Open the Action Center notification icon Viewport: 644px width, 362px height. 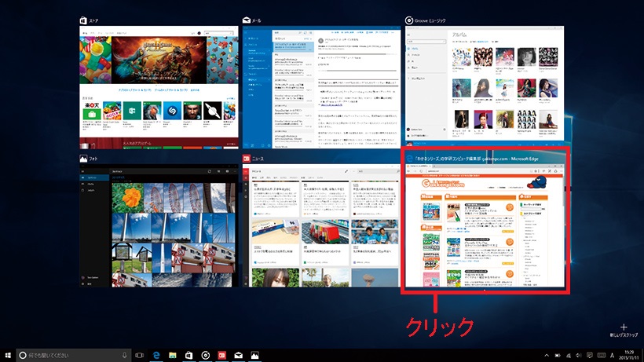(x=589, y=356)
